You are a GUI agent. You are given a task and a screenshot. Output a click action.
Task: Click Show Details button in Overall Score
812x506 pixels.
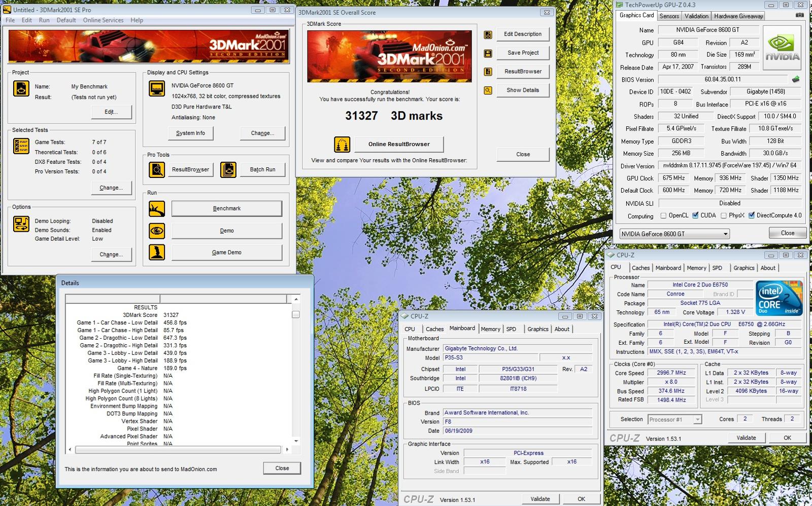[523, 90]
